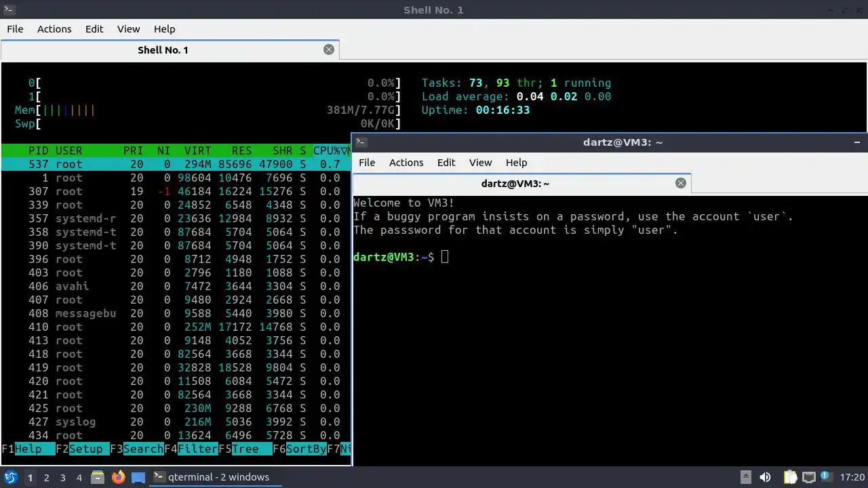Viewport: 868px width, 488px height.
Task: Launch the file manager from the taskbar
Action: coord(97,477)
